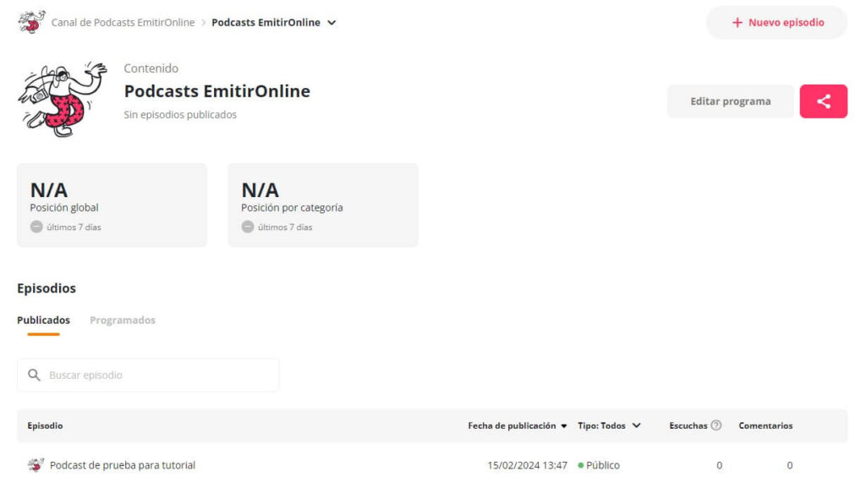Image resolution: width=866 pixels, height=504 pixels.
Task: Open Podcast de prueba para tutorial episode
Action: [x=123, y=465]
